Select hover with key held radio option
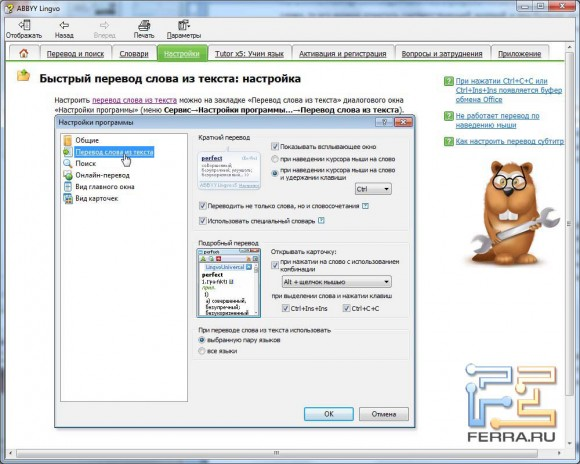This screenshot has width=580, height=464. tap(275, 173)
